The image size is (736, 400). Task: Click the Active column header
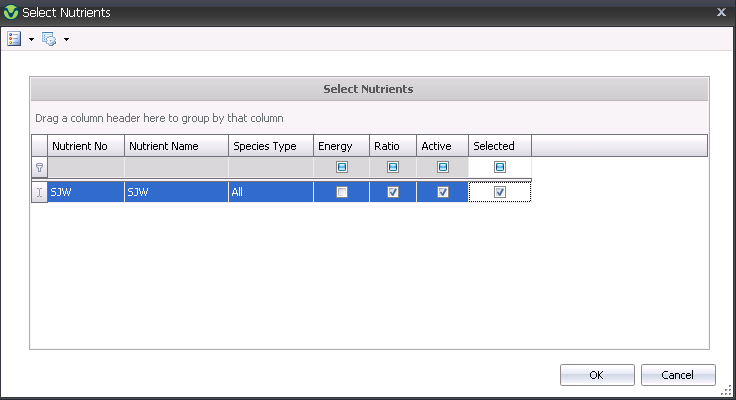[442, 146]
